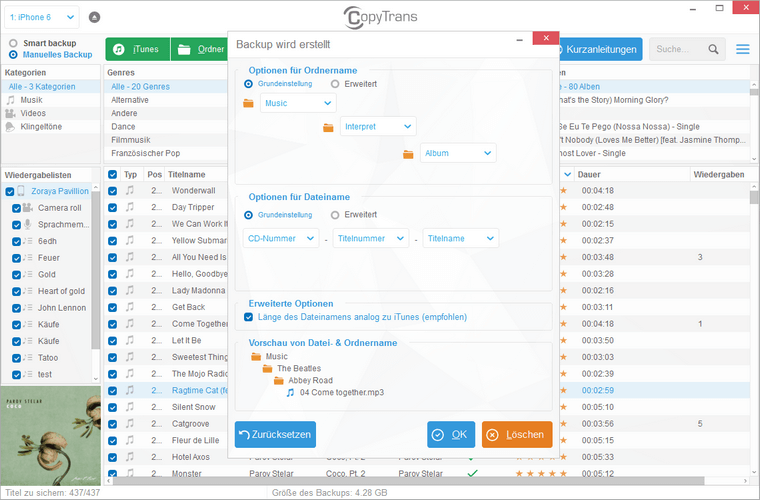
Task: Click the folder icon beside Album dropdown
Action: pyautogui.click(x=408, y=154)
